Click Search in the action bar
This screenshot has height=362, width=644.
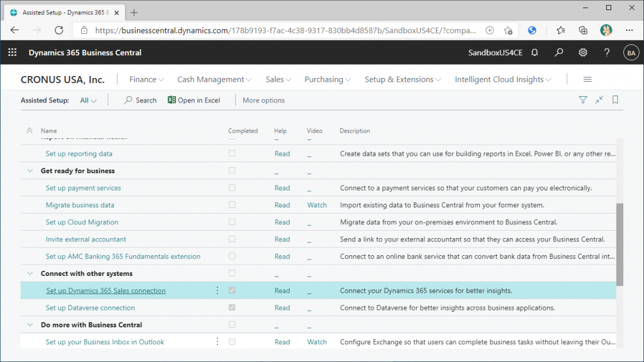140,100
